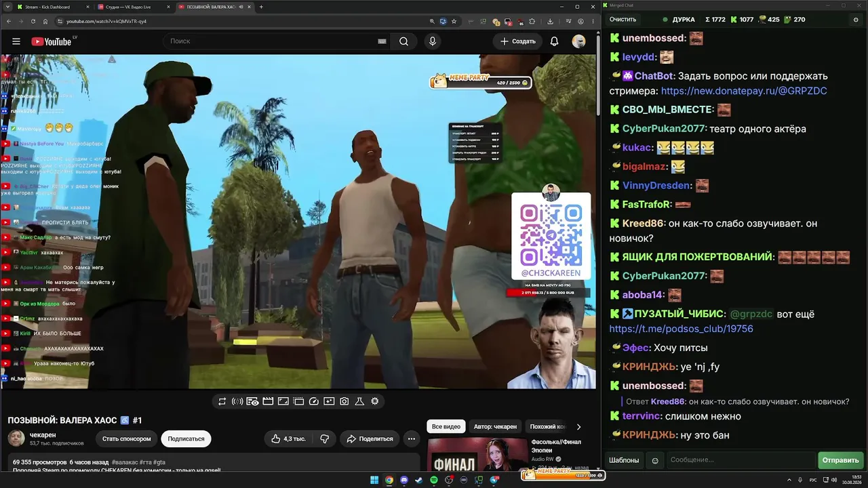
Task: Open the Фасолька//Финал Эпопеи video thumbnail
Action: pos(477,454)
